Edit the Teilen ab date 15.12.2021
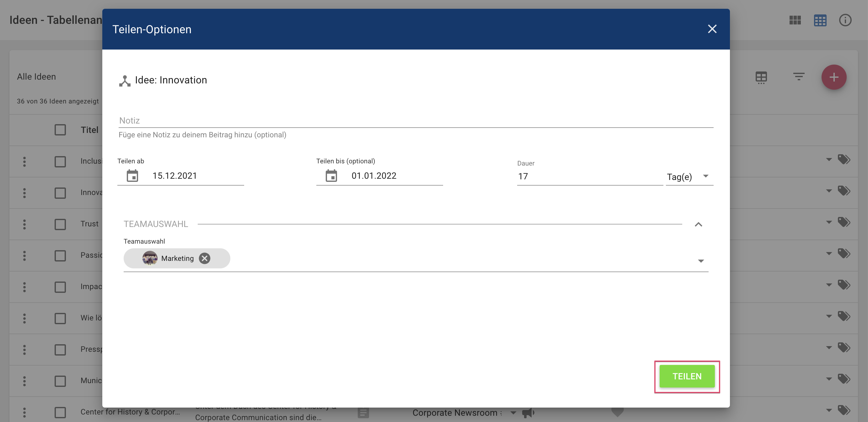Screen dimensions: 868x422 click(x=174, y=176)
